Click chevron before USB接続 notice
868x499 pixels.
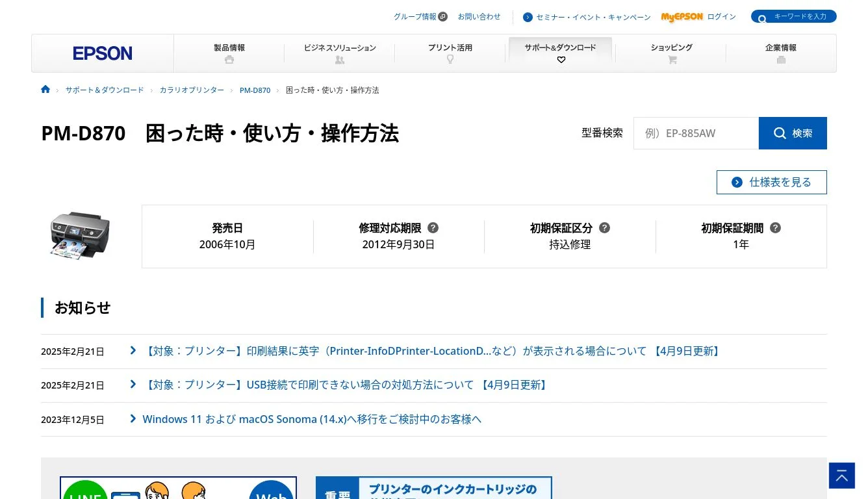(x=133, y=384)
